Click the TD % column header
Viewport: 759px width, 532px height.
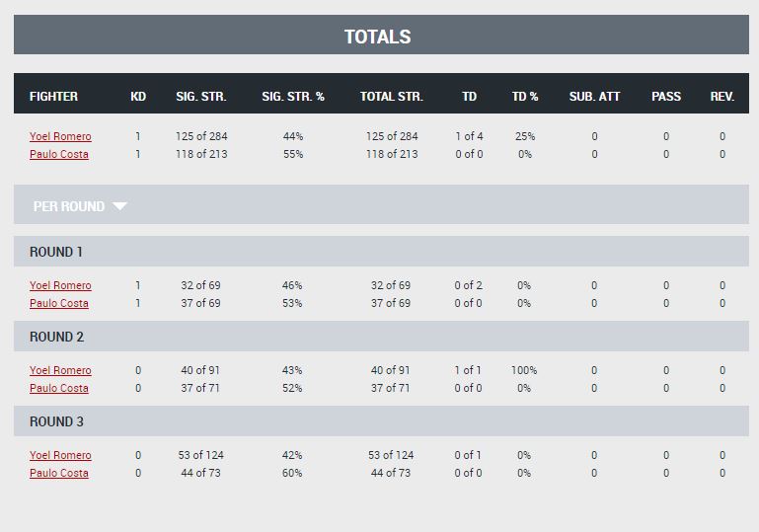pos(525,97)
